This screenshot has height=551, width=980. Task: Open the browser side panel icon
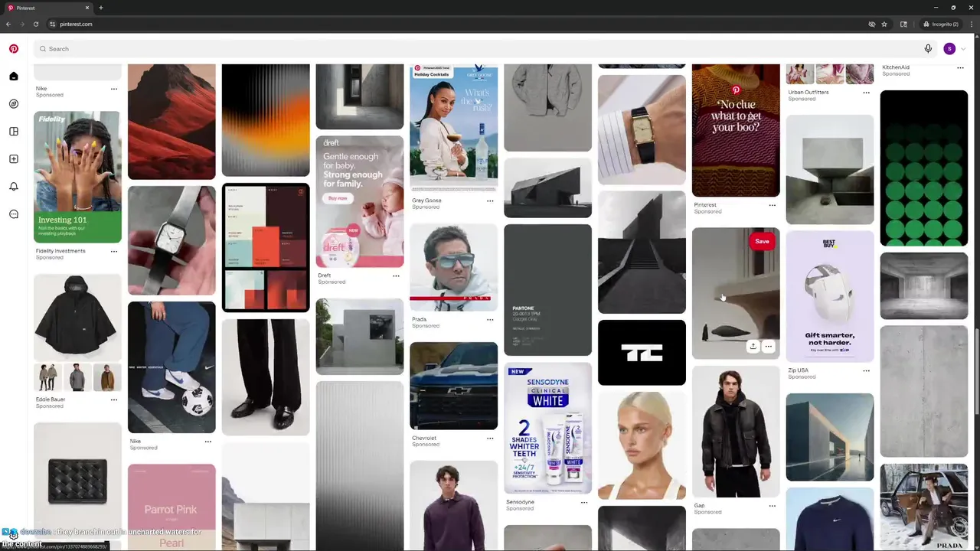pyautogui.click(x=903, y=24)
